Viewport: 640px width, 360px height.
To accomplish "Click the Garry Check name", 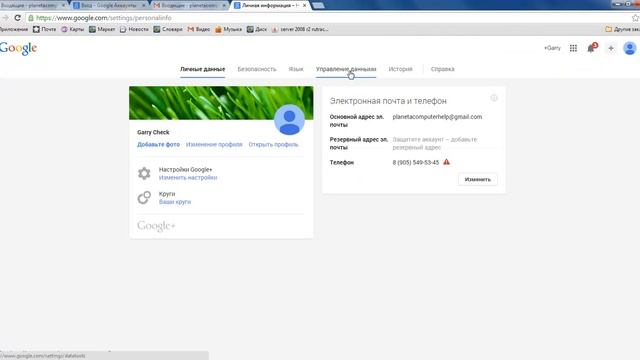I will click(x=153, y=132).
